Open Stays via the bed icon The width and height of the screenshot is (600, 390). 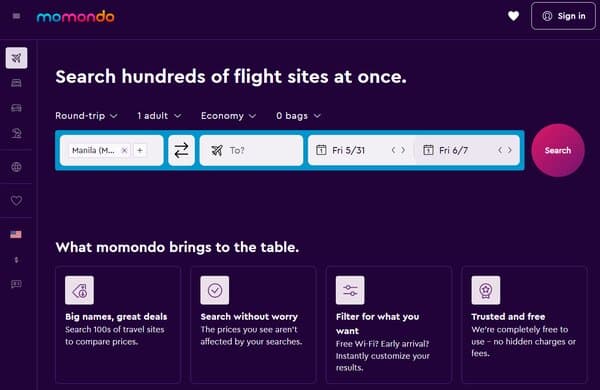[16, 83]
